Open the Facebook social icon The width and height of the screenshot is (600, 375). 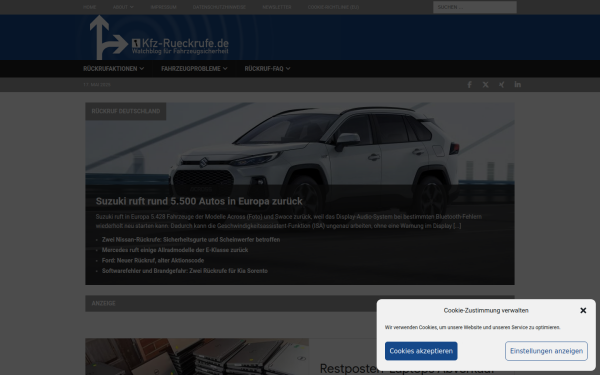[x=470, y=85]
